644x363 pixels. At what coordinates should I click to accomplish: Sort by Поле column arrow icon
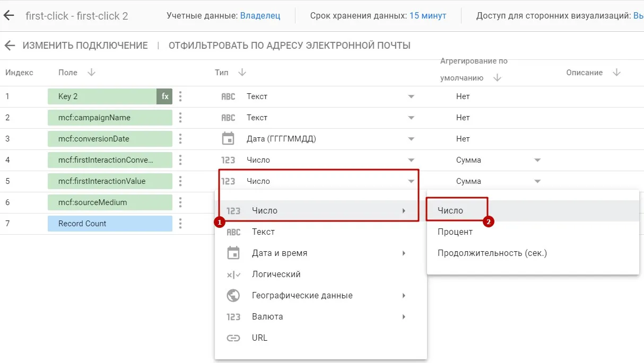point(91,73)
